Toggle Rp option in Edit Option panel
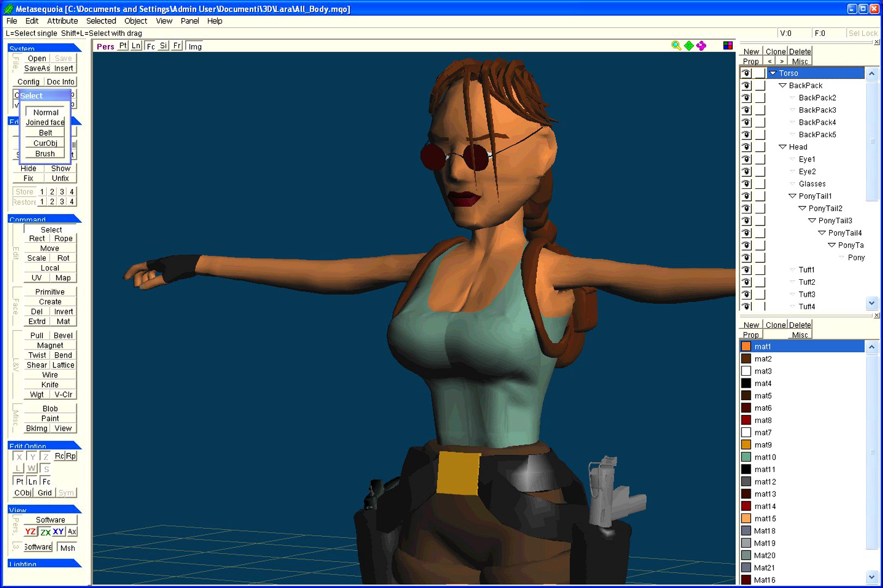This screenshot has height=588, width=883. (x=71, y=456)
